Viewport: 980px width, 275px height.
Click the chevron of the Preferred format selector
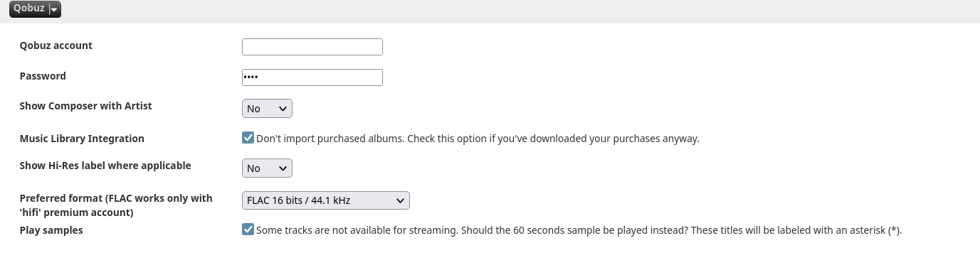point(399,200)
